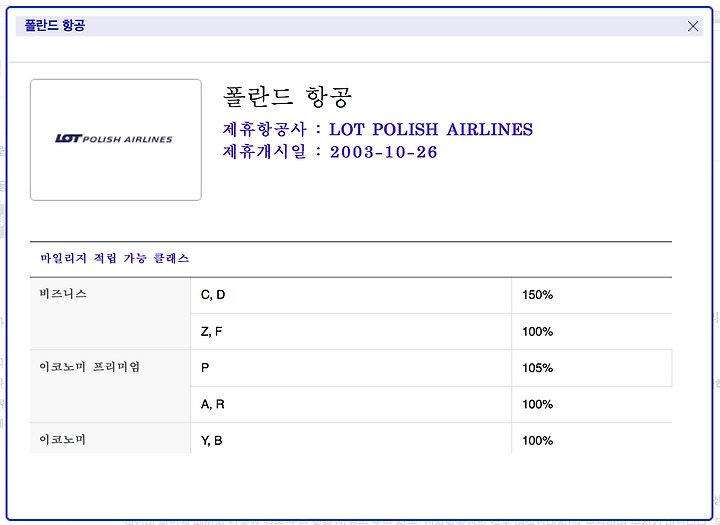Click the 비즈니스 row label
The height and width of the screenshot is (525, 720).
[63, 294]
